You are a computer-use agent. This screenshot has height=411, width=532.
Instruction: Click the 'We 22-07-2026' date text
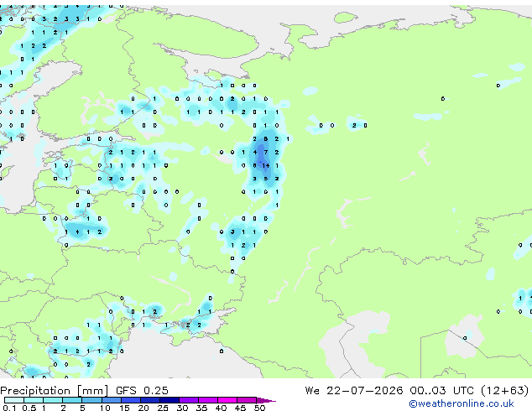coord(354,391)
